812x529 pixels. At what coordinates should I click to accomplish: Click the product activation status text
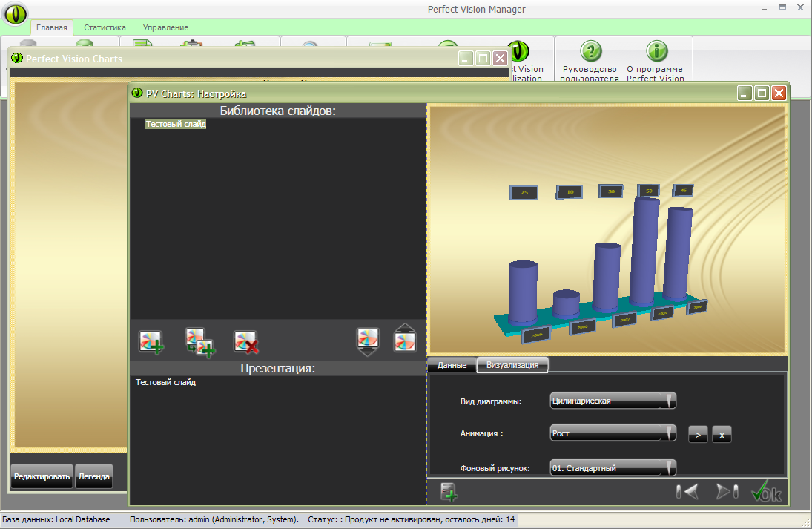(411, 519)
